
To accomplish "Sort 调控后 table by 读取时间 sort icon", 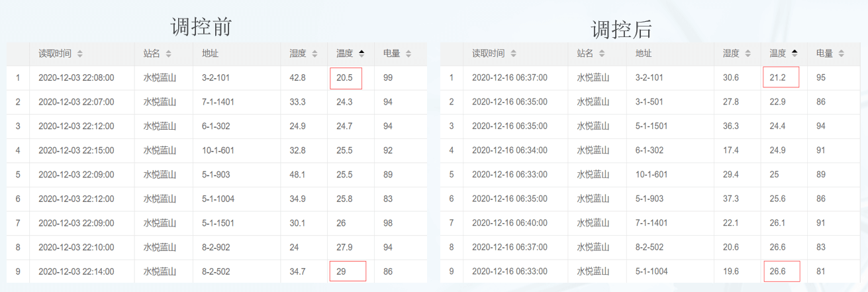I will point(514,54).
